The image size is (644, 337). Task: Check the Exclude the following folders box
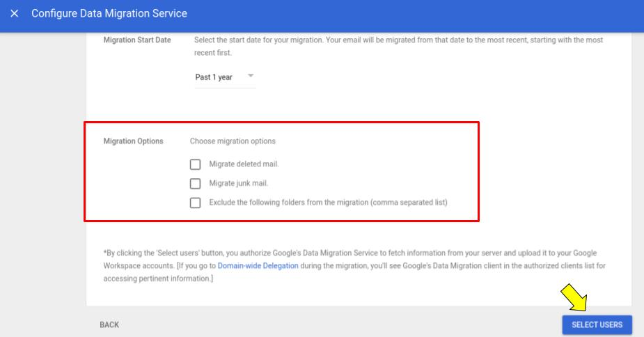[x=195, y=203]
